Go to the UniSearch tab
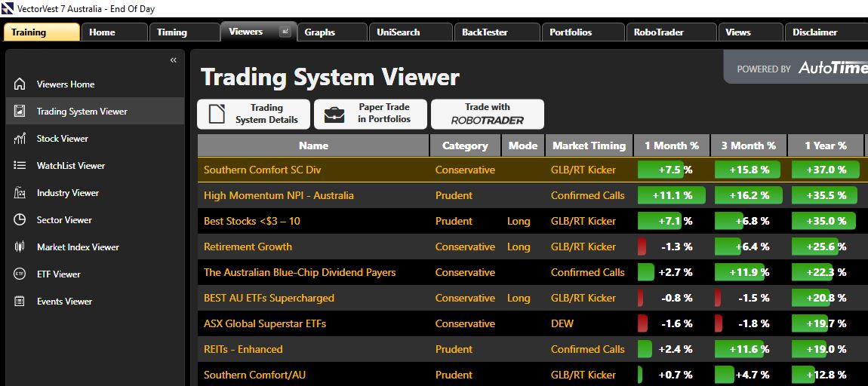Image resolution: width=868 pixels, height=386 pixels. click(411, 32)
